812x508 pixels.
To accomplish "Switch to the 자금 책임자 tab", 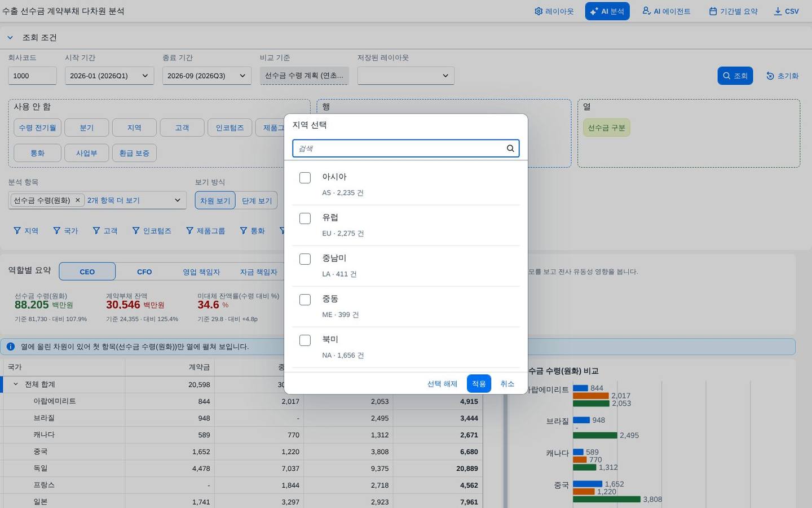I will pos(258,271).
